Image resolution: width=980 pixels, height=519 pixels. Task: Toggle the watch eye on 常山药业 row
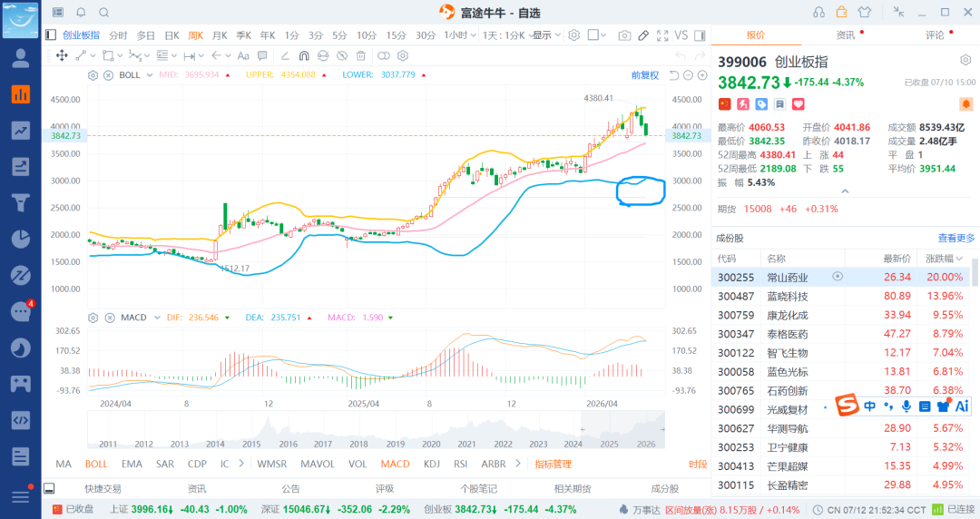point(838,277)
